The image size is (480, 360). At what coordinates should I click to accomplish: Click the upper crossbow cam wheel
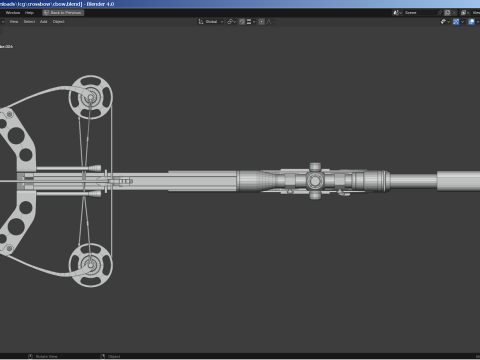click(91, 97)
